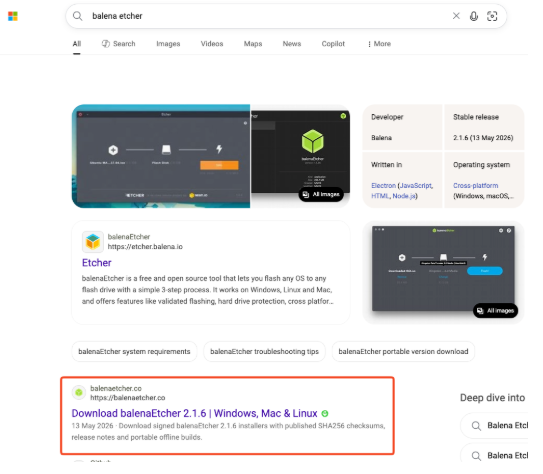Viewport: 543px width, 474px height.
Task: Follow the HTML link
Action: coord(380,196)
